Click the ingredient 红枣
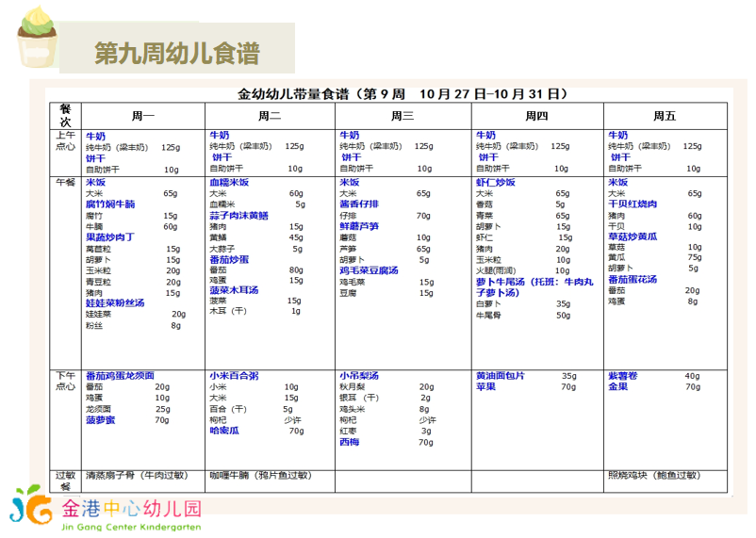This screenshot has width=756, height=538. point(348,431)
